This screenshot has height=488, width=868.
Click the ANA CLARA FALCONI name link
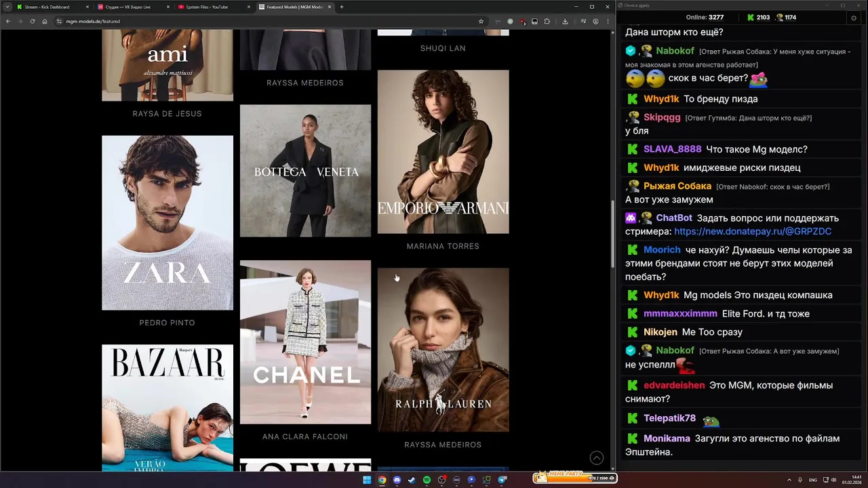coord(305,436)
